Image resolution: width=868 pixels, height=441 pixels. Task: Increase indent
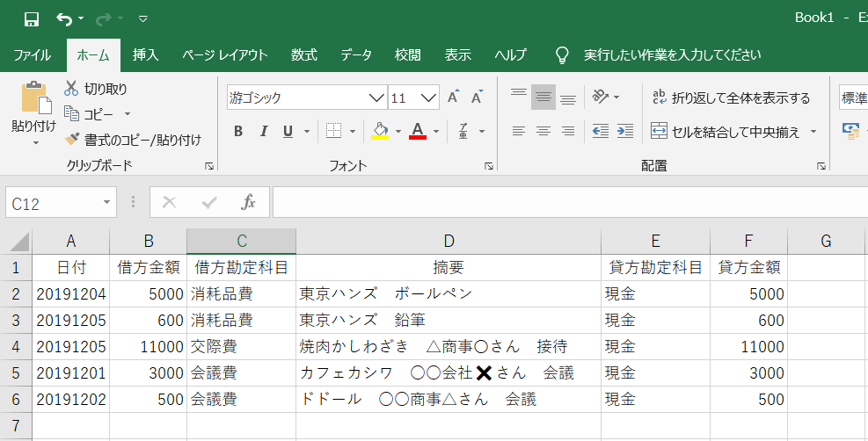(625, 131)
